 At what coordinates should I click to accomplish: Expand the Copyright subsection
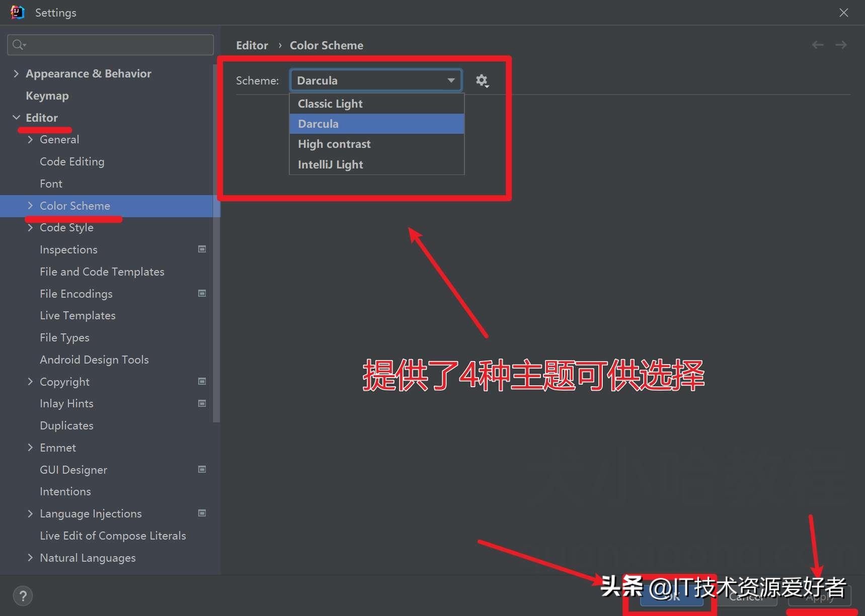click(x=30, y=381)
